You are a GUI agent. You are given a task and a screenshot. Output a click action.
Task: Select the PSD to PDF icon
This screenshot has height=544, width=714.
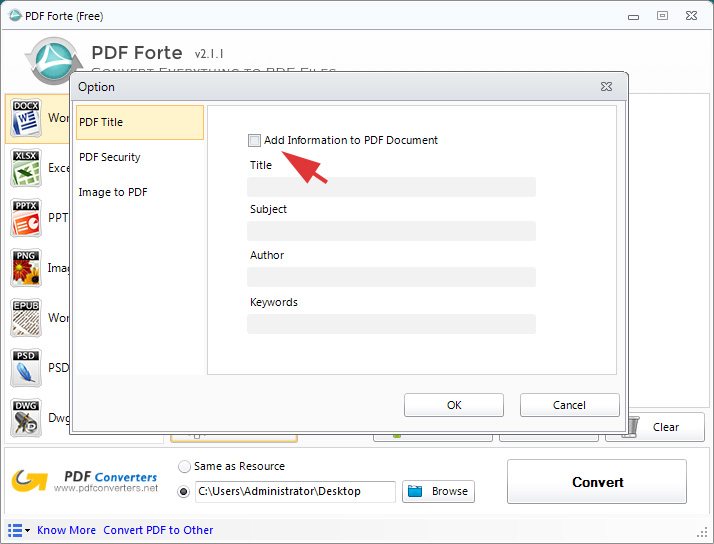pyautogui.click(x=26, y=368)
